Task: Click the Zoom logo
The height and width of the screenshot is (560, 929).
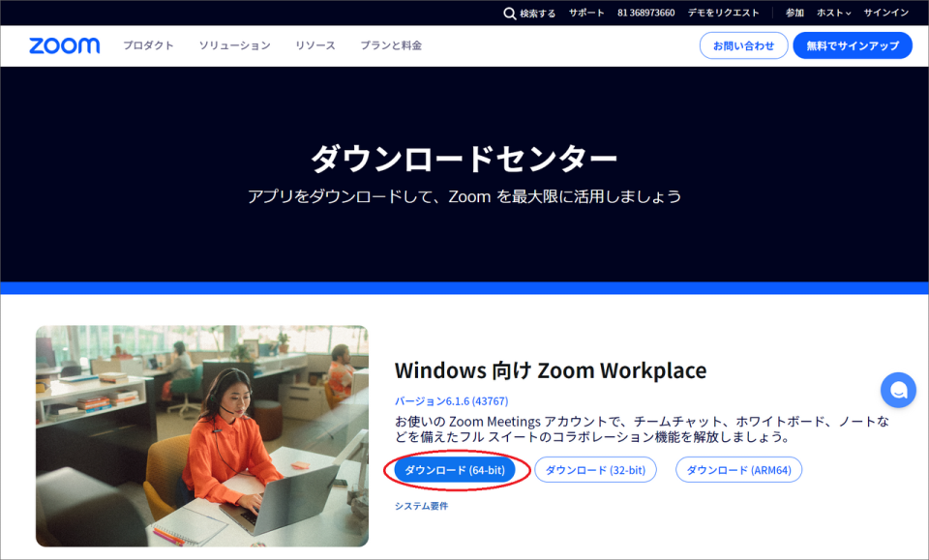Action: pyautogui.click(x=64, y=45)
